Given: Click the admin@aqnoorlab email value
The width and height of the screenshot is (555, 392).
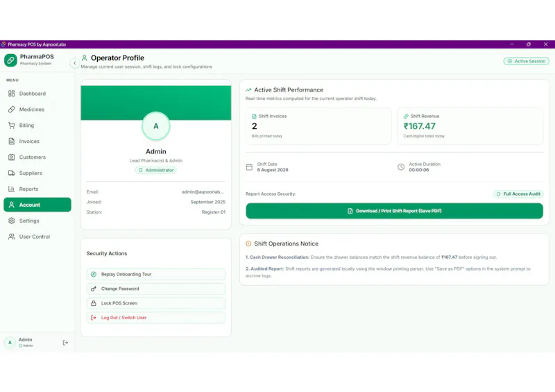Looking at the screenshot, I should pyautogui.click(x=203, y=192).
